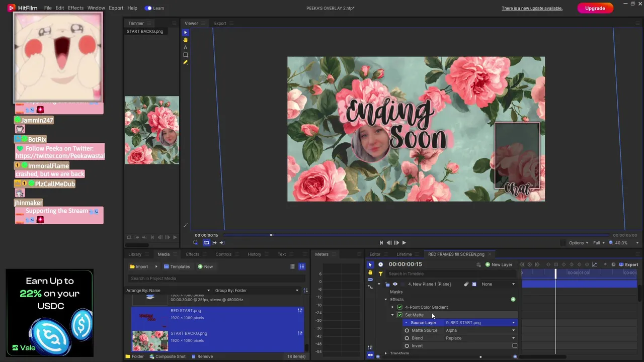644x362 pixels.
Task: Disable the Set Matte effect checkbox
Action: pos(400,315)
